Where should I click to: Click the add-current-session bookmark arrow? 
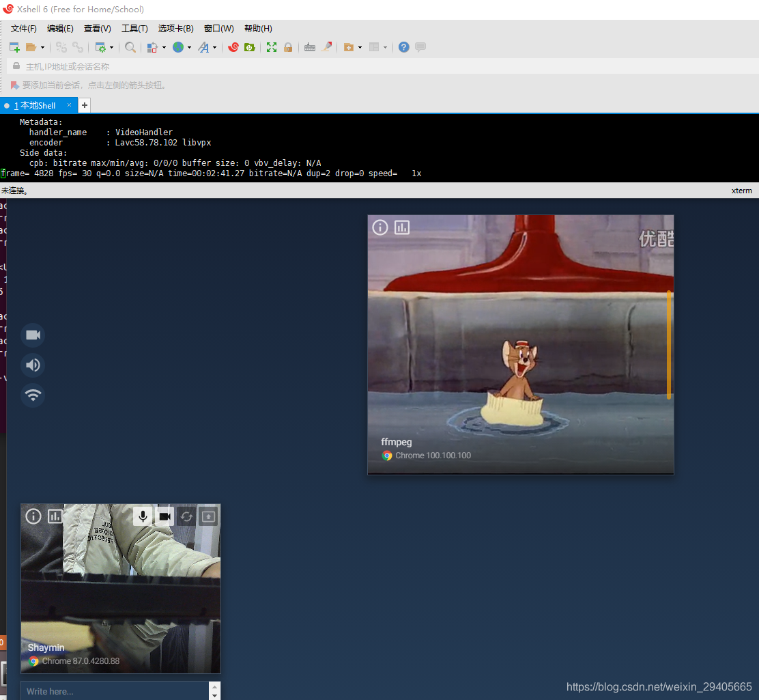[14, 85]
